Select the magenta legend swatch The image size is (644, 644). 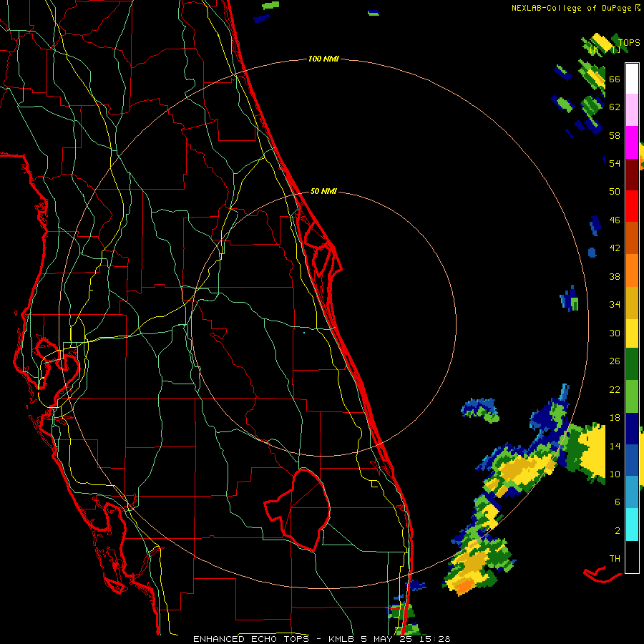pos(632,142)
